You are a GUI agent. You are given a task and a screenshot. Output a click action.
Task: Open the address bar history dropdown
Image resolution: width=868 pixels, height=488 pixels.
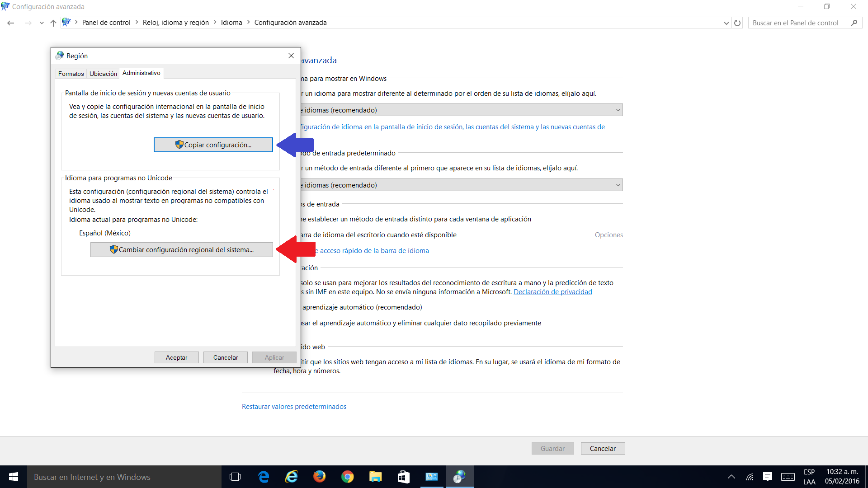coord(726,23)
